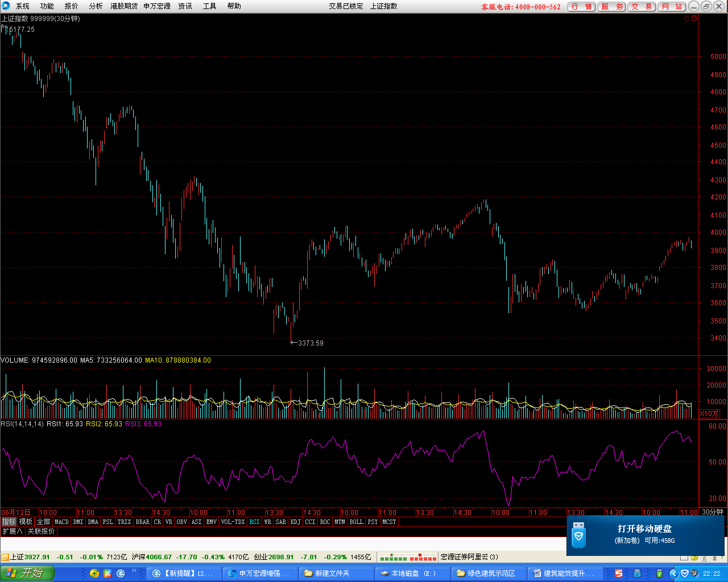
Task: Open the 功能 menu
Action: [47, 6]
